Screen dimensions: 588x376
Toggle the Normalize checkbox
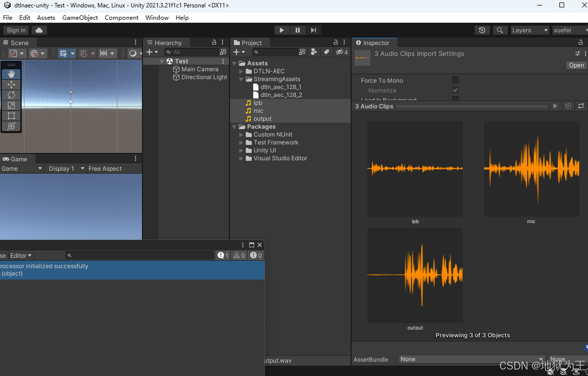tap(455, 90)
